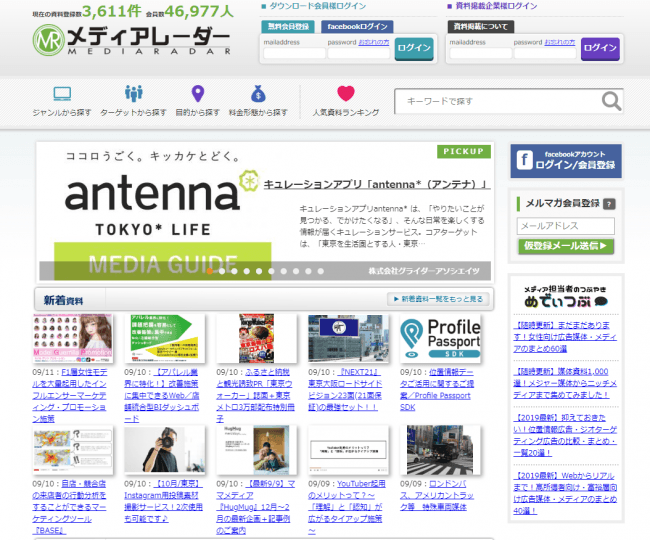Open 新着資料一覧をもっと見る link
The image size is (650, 540).
438,299
